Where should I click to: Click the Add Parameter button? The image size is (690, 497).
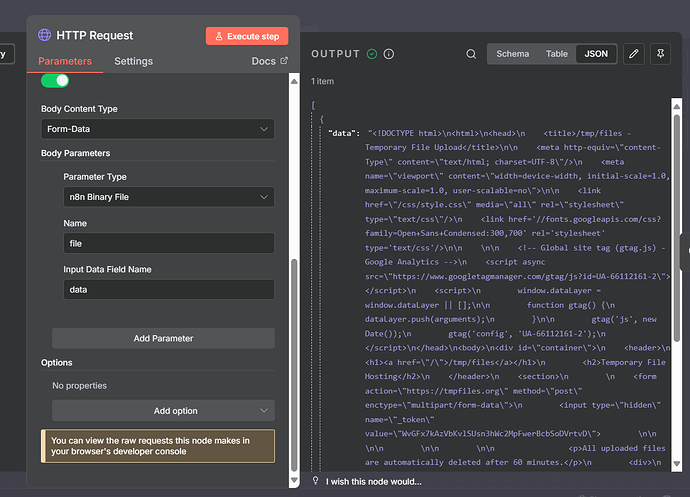163,338
